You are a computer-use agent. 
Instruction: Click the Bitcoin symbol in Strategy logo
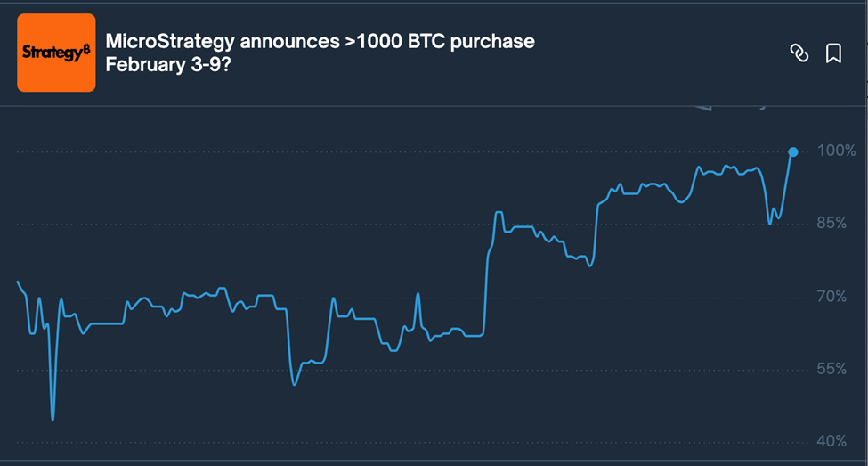86,50
